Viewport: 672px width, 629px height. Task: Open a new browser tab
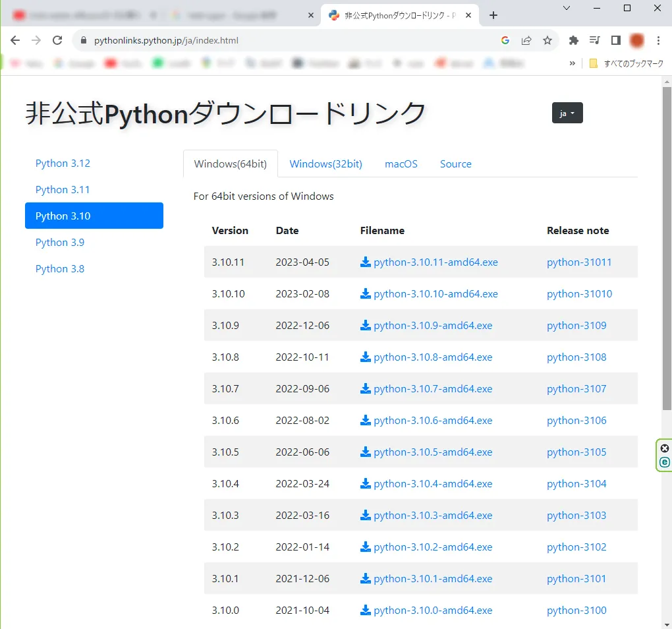coord(493,15)
